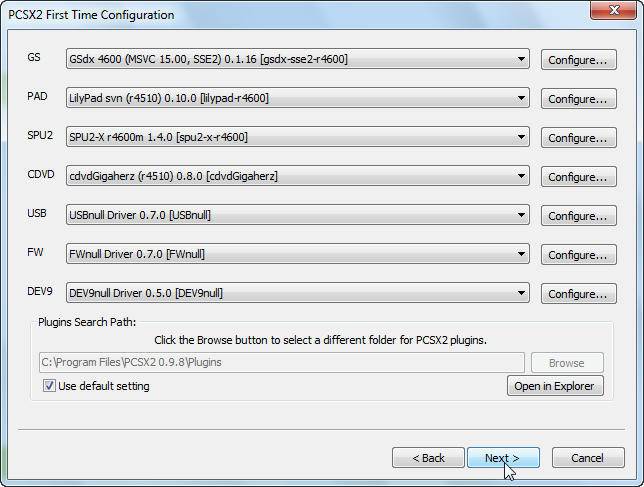Click the DEV9 label
This screenshot has width=644, height=487.
click(40, 291)
